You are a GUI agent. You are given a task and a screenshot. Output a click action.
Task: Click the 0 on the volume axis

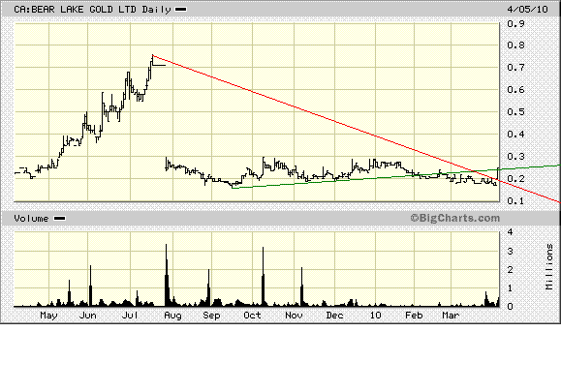511,306
